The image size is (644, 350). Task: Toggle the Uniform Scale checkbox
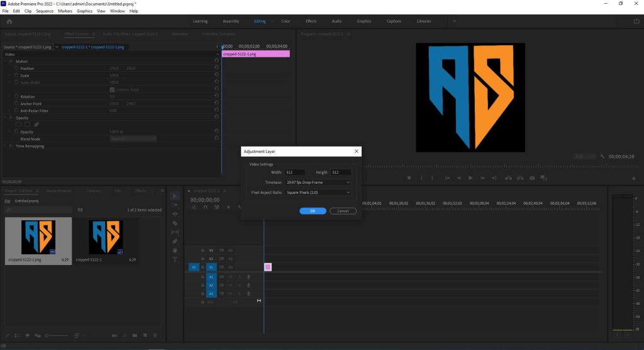point(112,89)
